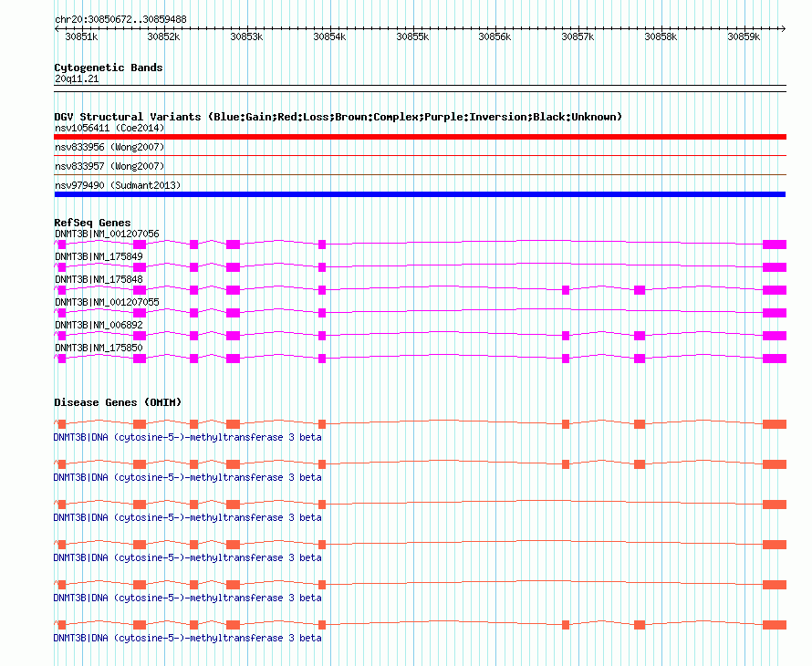812x666 pixels.
Task: Click the DNMT3B|NM_175848 transcript label
Action: coord(99,279)
